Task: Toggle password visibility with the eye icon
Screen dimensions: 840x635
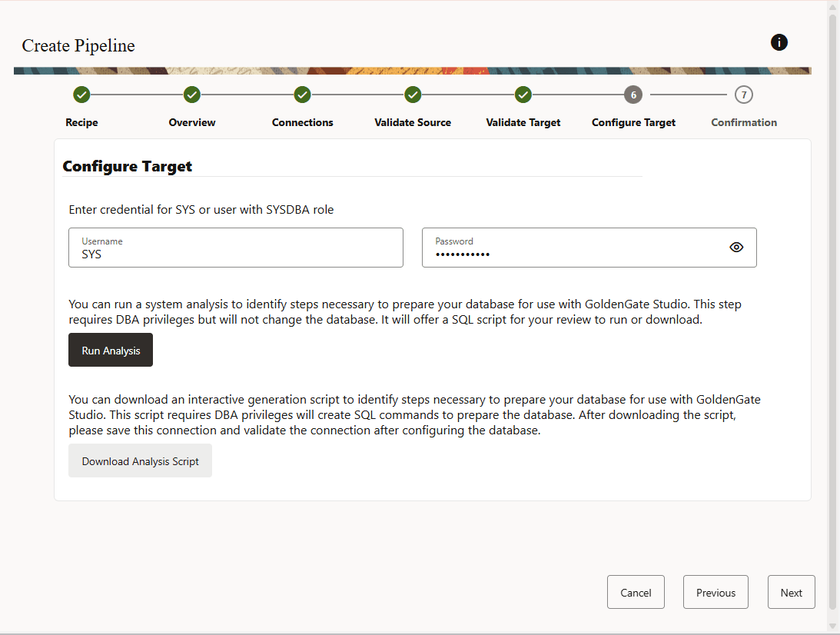Action: tap(736, 247)
